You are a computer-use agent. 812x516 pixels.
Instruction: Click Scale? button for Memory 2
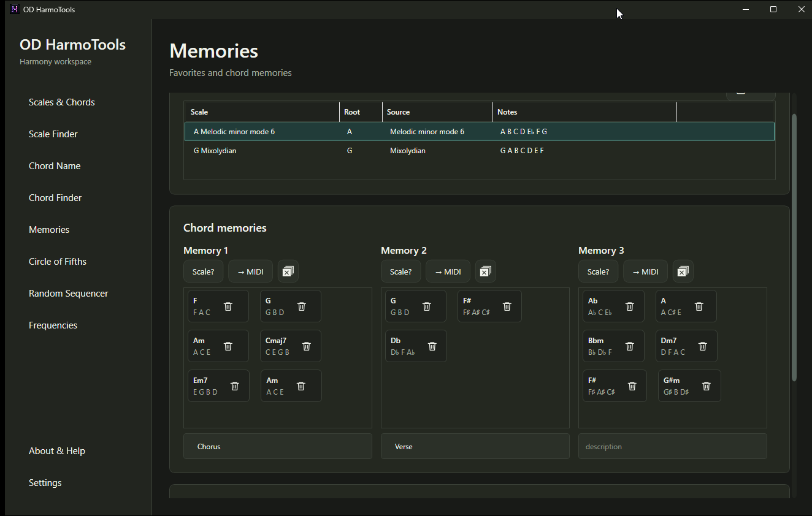pyautogui.click(x=401, y=271)
